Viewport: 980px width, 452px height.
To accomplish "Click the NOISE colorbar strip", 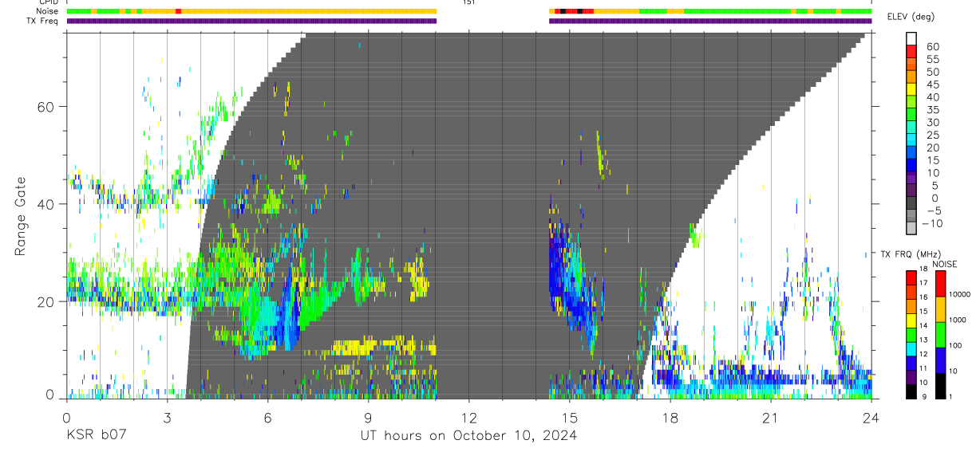I will point(939,334).
